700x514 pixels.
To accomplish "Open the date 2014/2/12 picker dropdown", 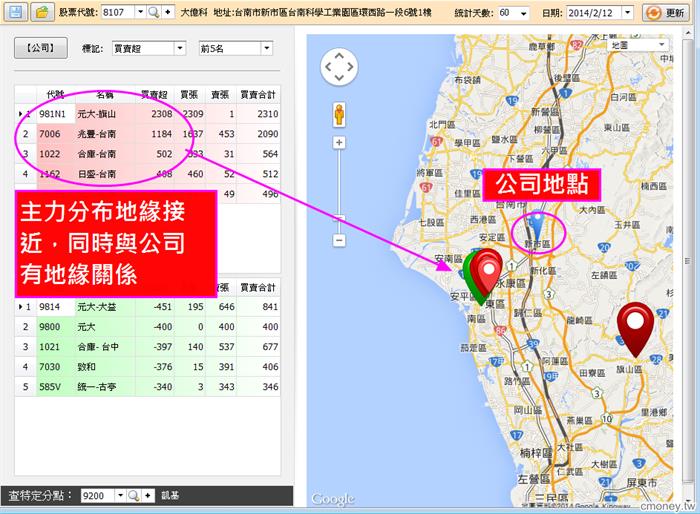I will click(628, 13).
